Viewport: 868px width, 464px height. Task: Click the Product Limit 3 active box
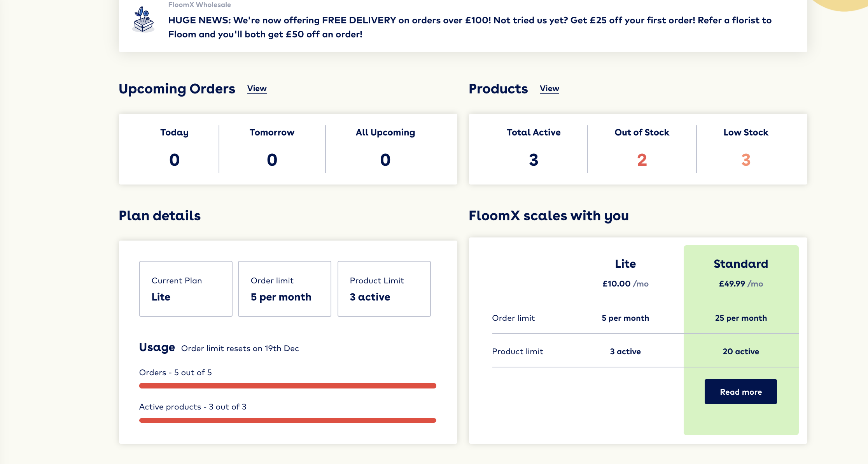384,289
